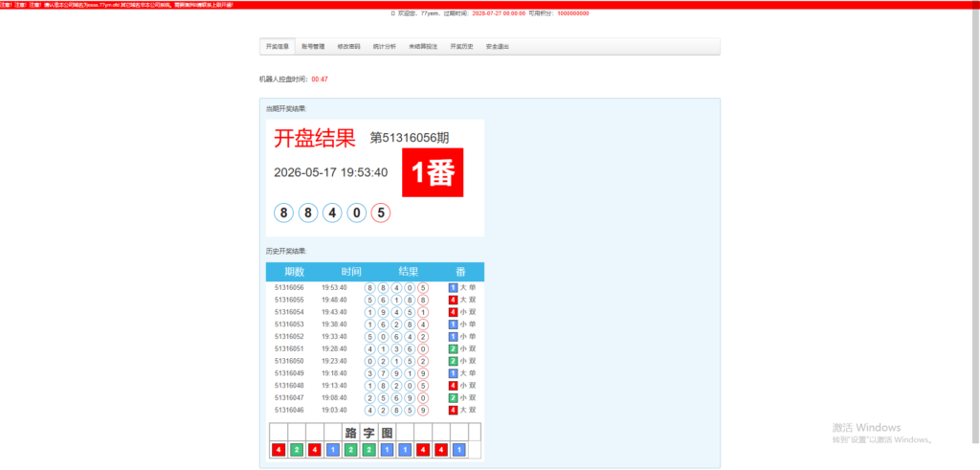Click the blue 1 badge in row 51316052
This screenshot has height=470, width=980.
coord(453,337)
